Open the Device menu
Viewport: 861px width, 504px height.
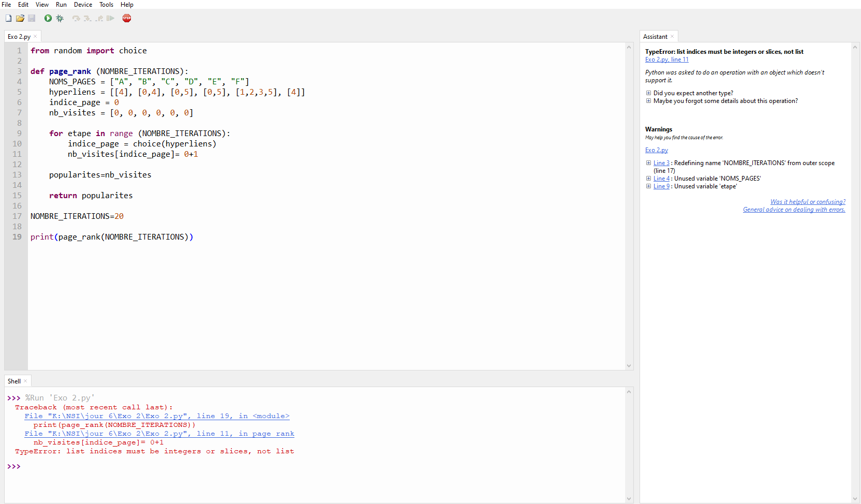[83, 5]
